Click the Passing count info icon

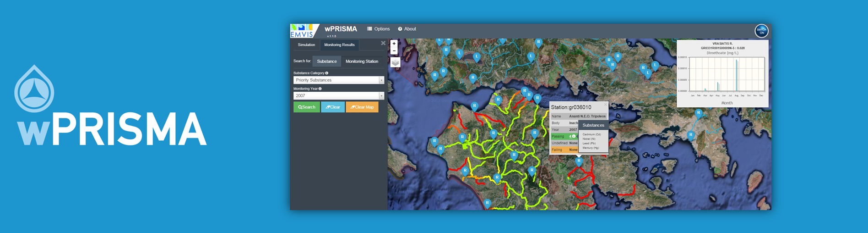[x=574, y=136]
